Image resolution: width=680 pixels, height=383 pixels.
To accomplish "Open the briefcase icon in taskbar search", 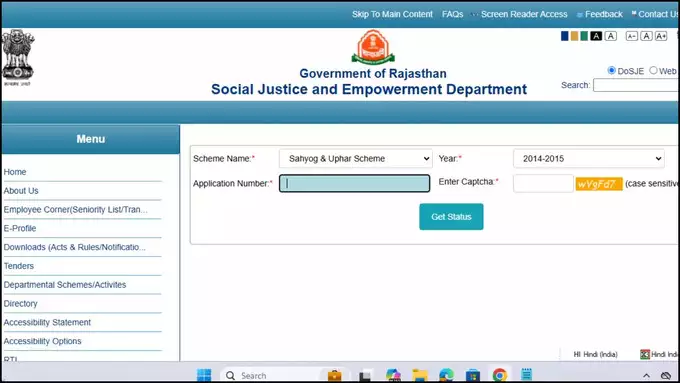I will click(x=334, y=375).
